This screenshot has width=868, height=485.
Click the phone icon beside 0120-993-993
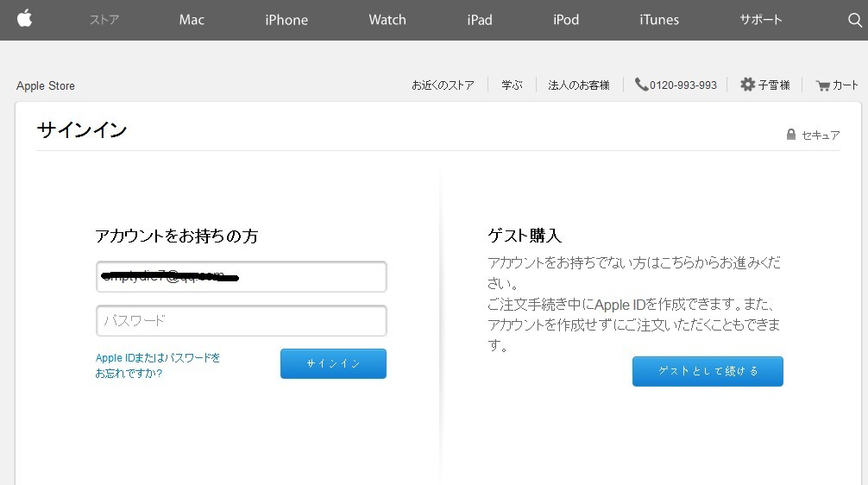click(x=641, y=85)
